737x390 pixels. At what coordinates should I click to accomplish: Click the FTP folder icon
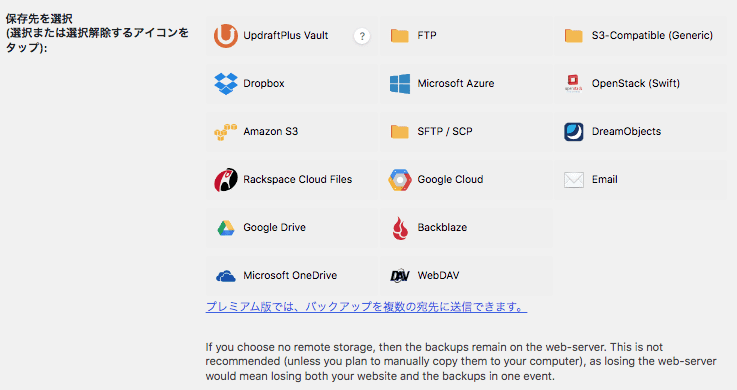click(x=400, y=36)
